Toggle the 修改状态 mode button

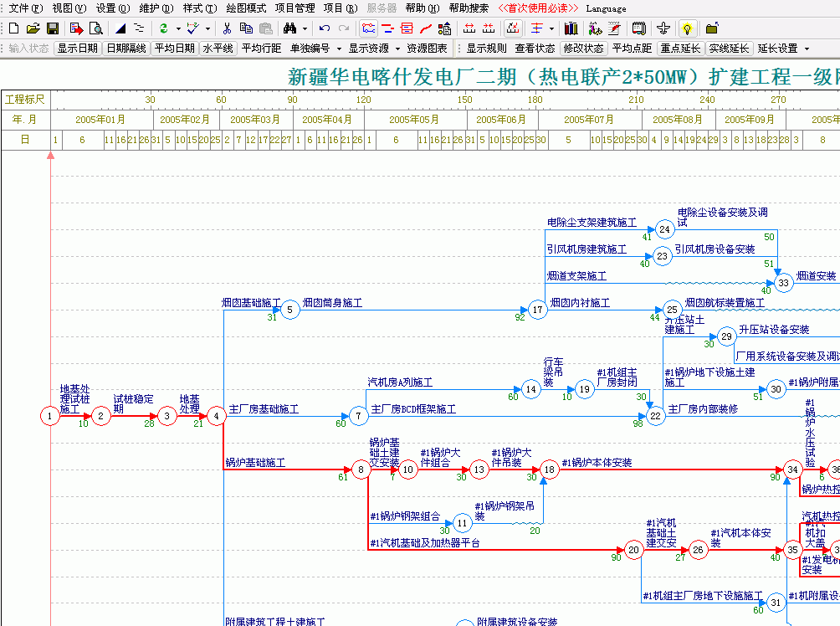583,49
